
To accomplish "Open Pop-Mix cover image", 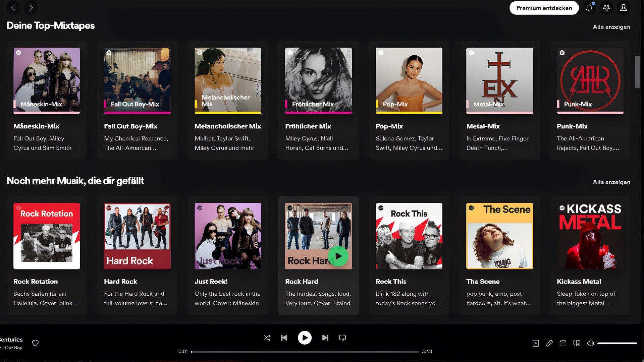I will [x=409, y=81].
